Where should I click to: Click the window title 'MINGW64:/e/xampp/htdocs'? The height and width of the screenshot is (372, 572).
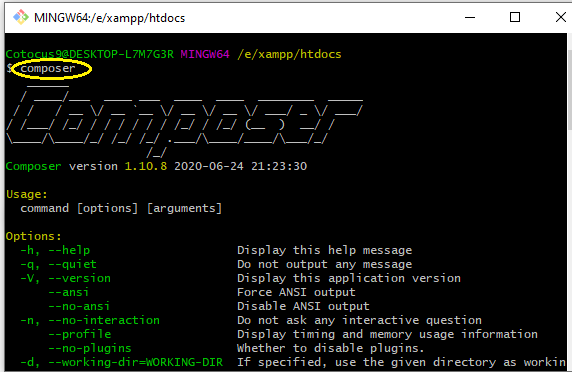(109, 18)
